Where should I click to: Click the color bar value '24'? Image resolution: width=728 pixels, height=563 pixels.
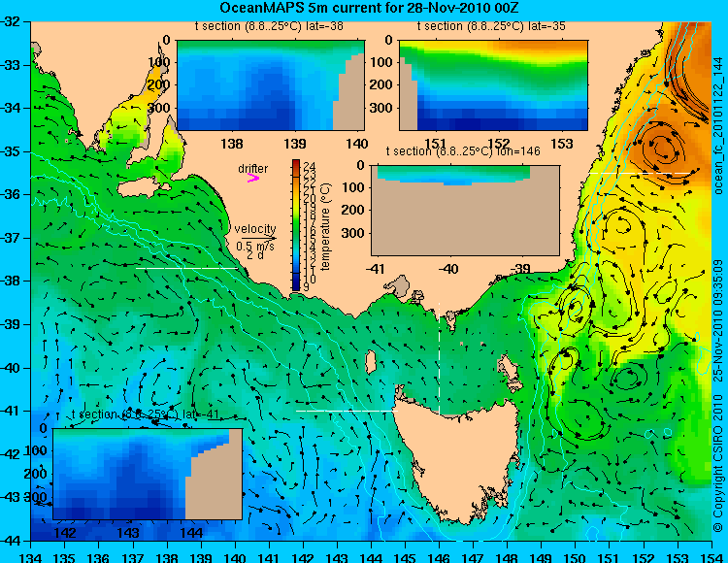310,166
